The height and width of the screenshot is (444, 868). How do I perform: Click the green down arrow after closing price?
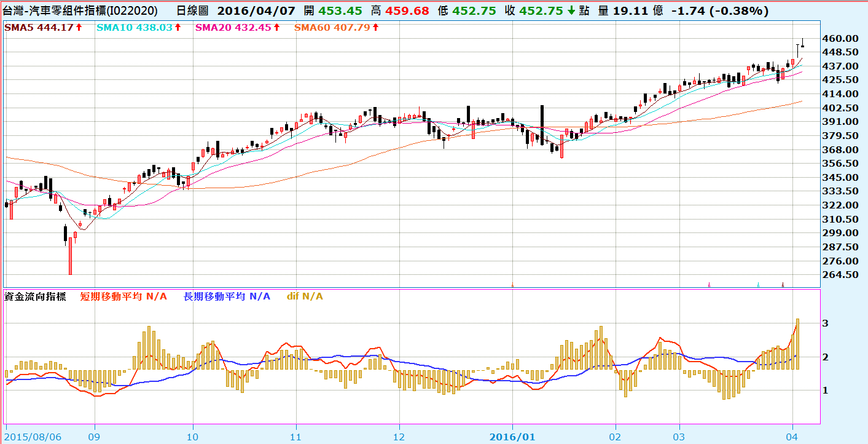point(571,11)
